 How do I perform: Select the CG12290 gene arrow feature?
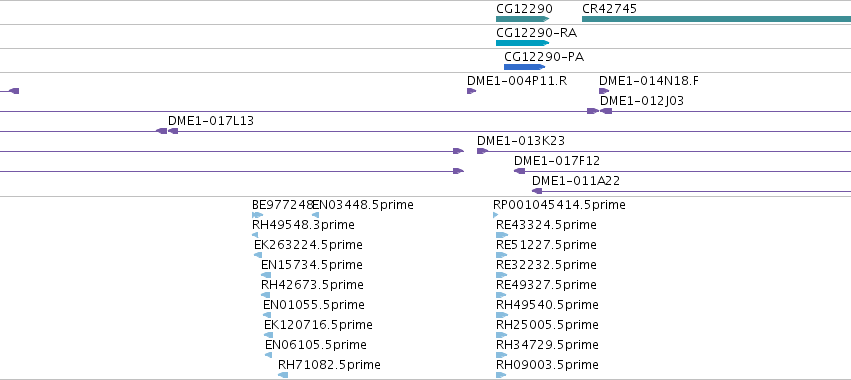pos(523,19)
